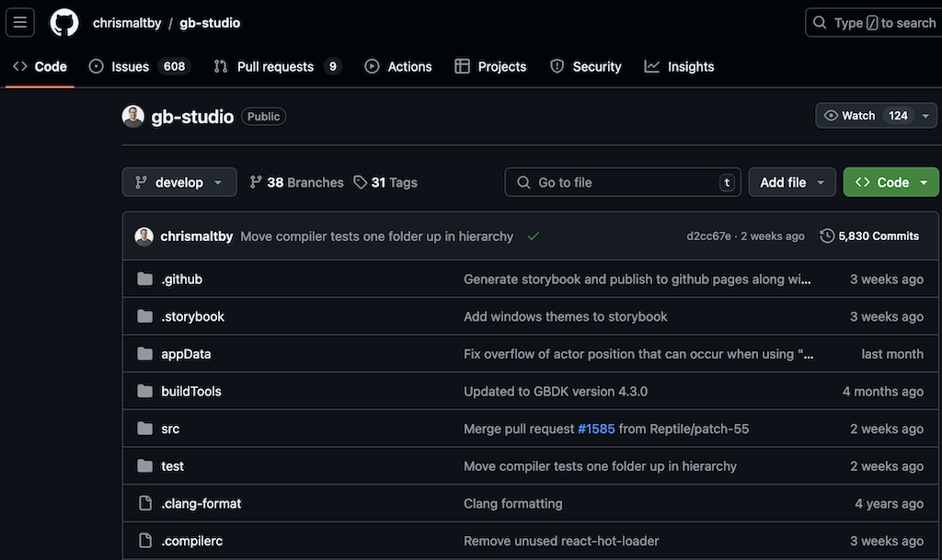This screenshot has width=942, height=560.
Task: Click the .github folder icon
Action: click(144, 280)
